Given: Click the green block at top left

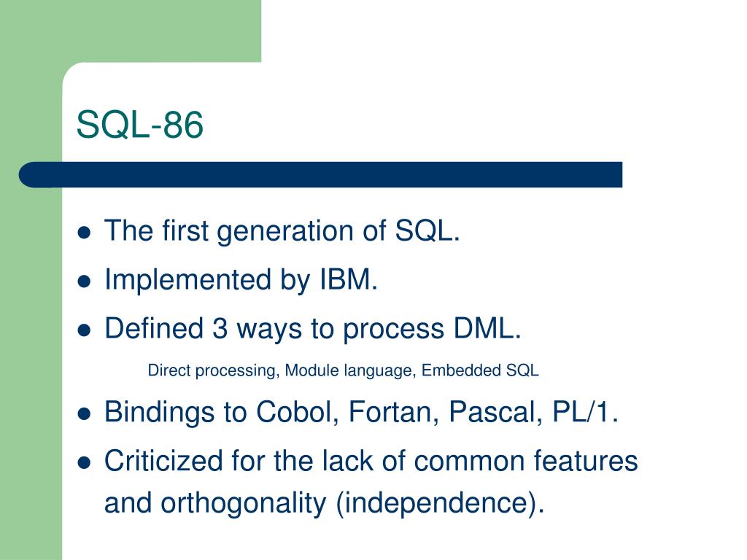Looking at the screenshot, I should pos(131,31).
